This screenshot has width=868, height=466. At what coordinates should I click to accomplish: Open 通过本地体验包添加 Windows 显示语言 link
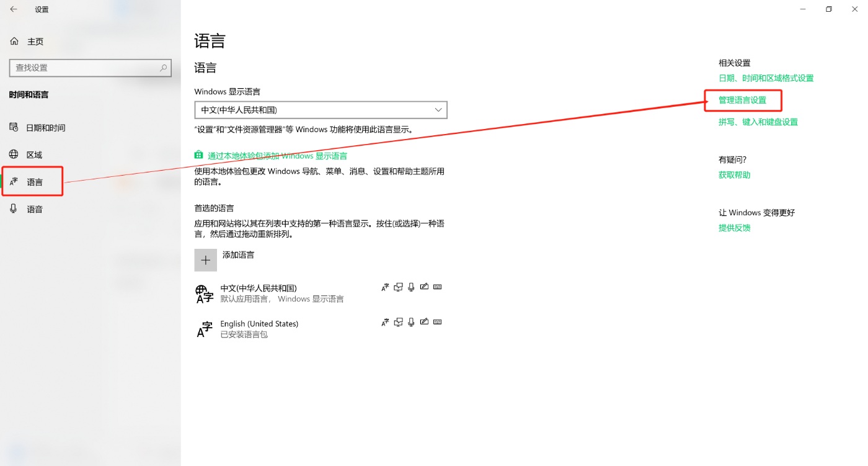pos(277,156)
